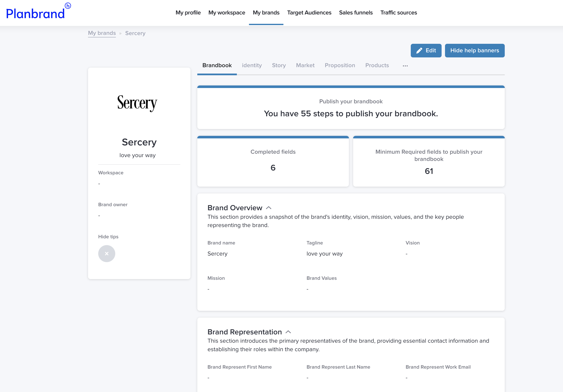Viewport: 563px width, 392px height.
Task: Open the Proposition tab
Action: 340,65
